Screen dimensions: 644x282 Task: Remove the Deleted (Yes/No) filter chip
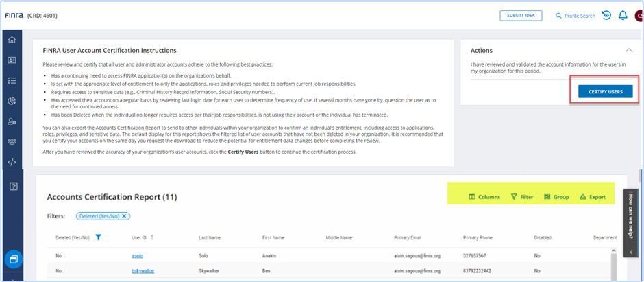(x=124, y=216)
